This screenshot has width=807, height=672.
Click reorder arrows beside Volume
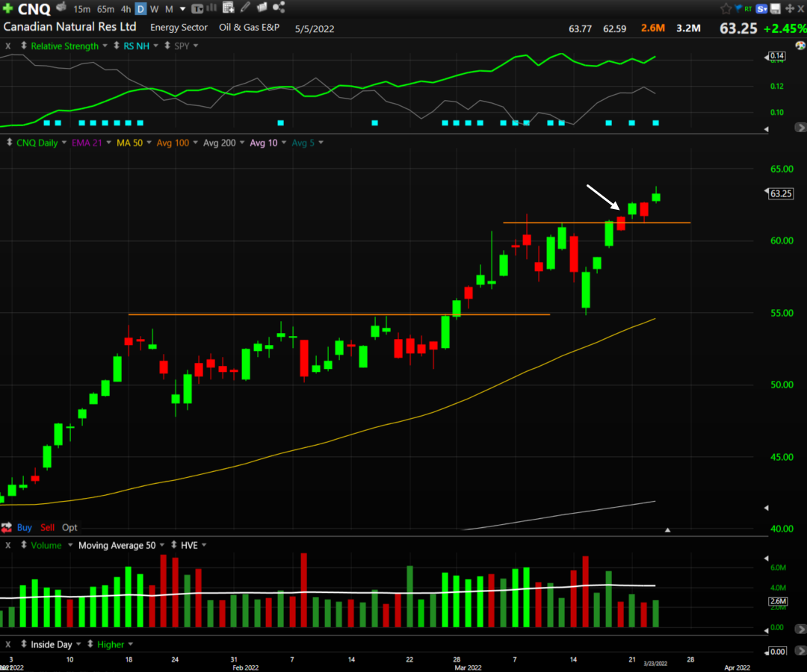24,544
